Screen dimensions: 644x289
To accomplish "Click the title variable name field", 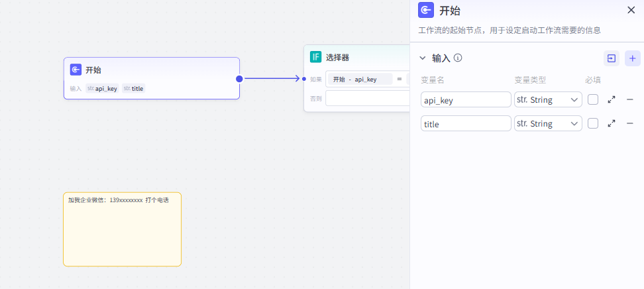I will pyautogui.click(x=466, y=123).
